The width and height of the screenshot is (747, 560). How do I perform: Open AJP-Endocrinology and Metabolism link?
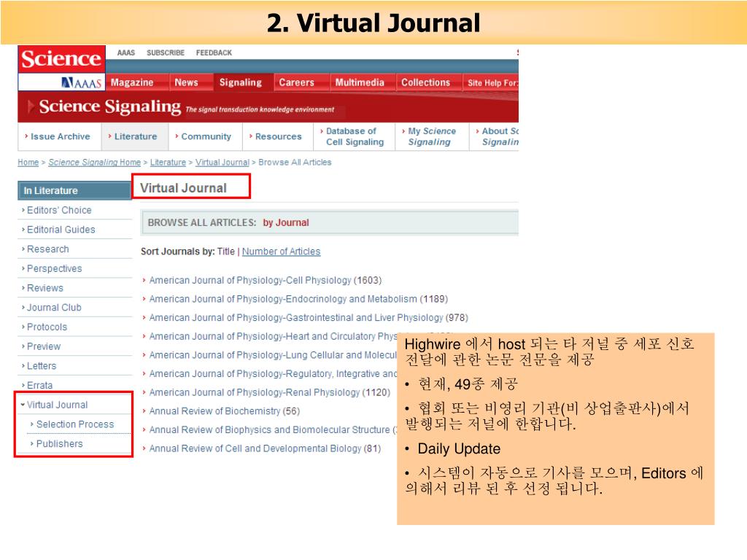coord(283,299)
